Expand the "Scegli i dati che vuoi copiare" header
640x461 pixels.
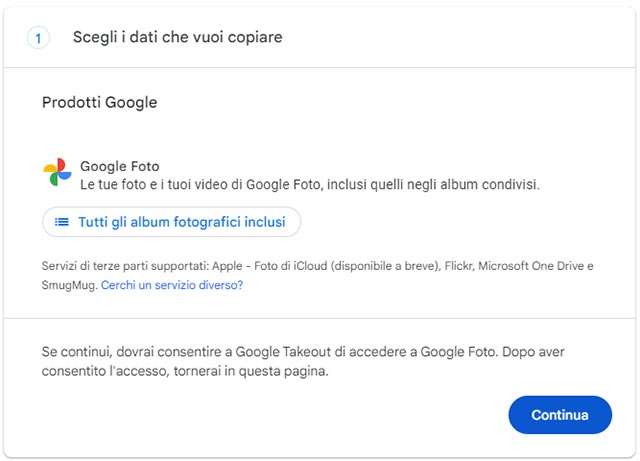click(177, 38)
